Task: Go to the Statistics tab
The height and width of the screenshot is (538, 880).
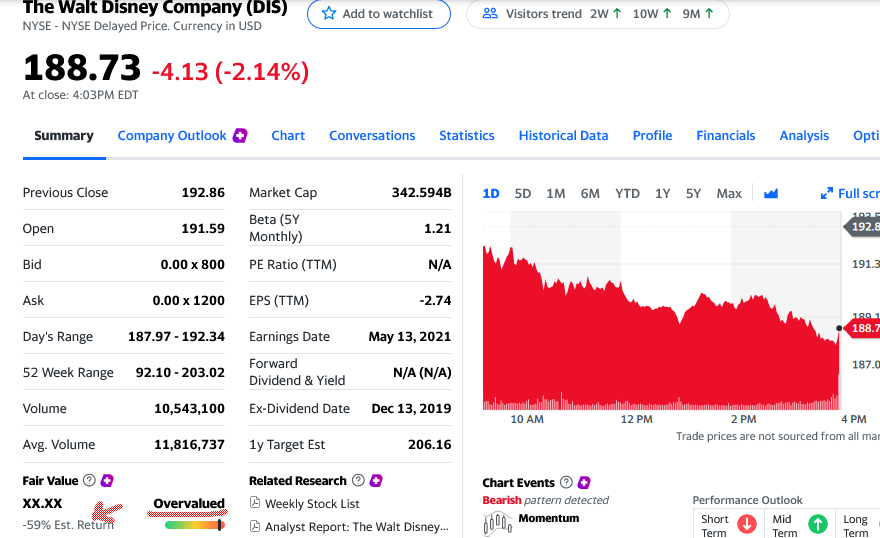Action: (467, 136)
